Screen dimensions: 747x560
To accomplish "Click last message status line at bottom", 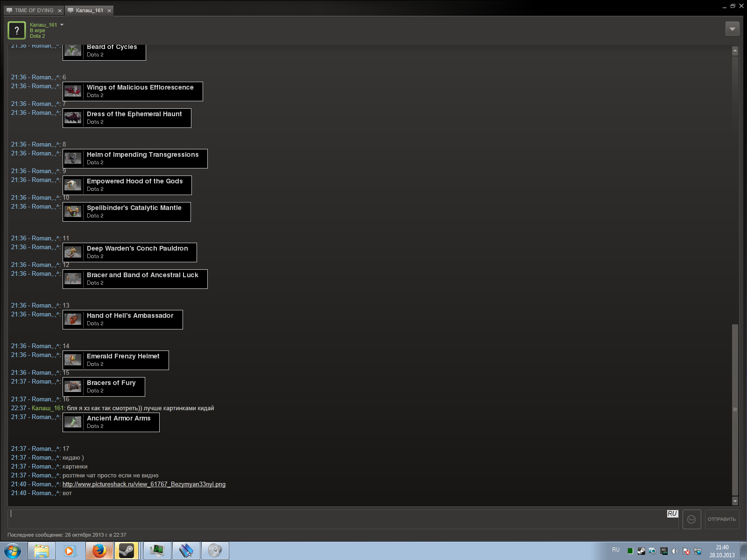I will [67, 535].
